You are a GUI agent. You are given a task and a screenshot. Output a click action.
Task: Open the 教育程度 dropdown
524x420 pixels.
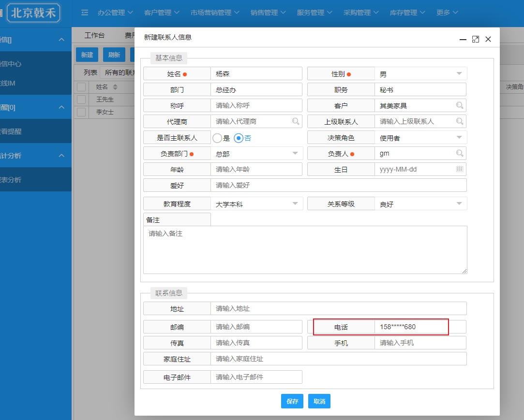(x=256, y=203)
